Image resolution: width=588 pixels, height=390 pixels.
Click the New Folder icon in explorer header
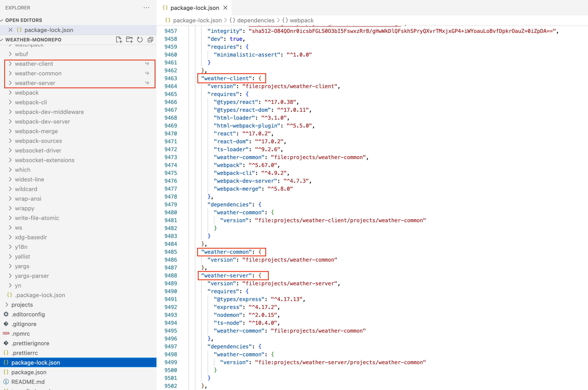pos(129,40)
